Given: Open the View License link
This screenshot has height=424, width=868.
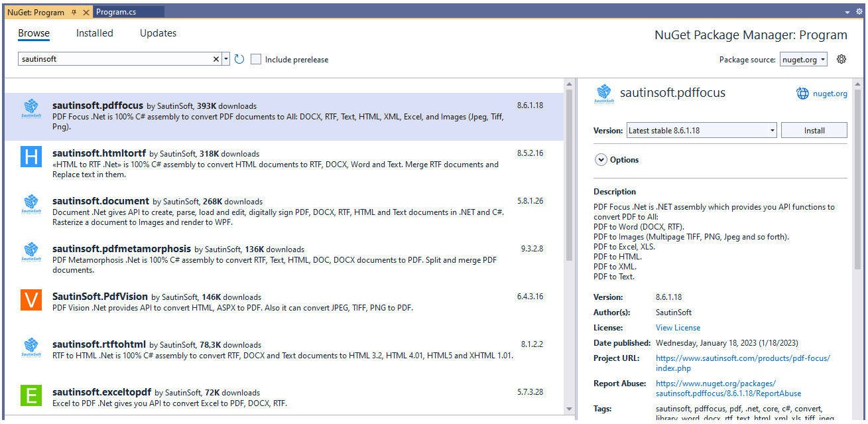Looking at the screenshot, I should (678, 328).
